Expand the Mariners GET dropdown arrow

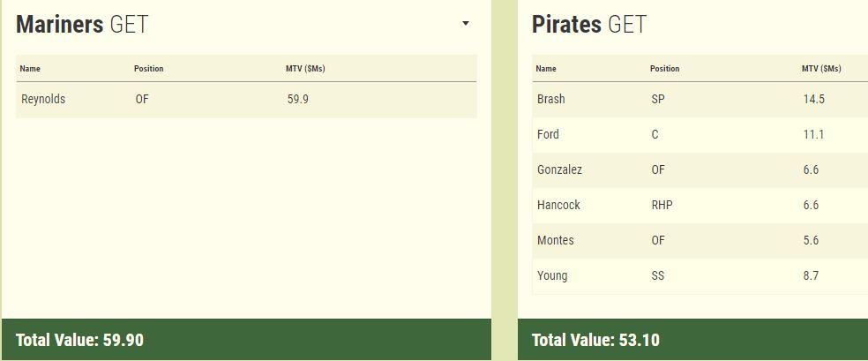(x=466, y=24)
